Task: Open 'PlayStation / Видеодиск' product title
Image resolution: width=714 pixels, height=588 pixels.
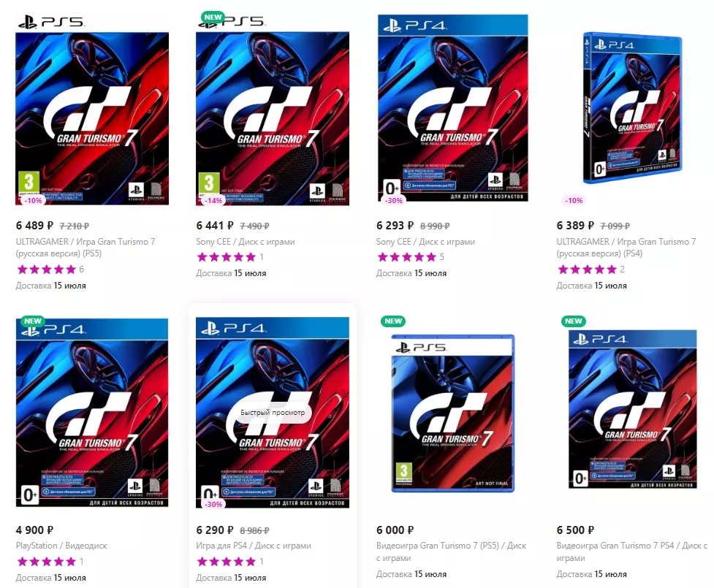Action: coord(61,546)
